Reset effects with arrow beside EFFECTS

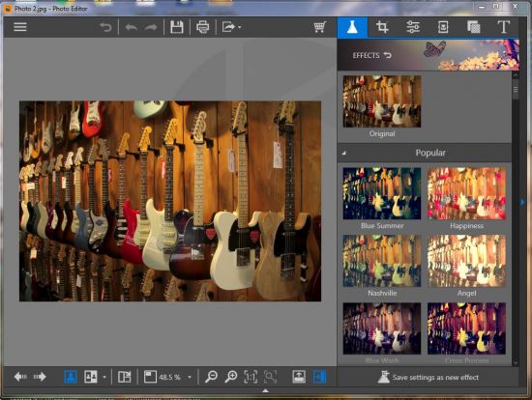coord(388,55)
